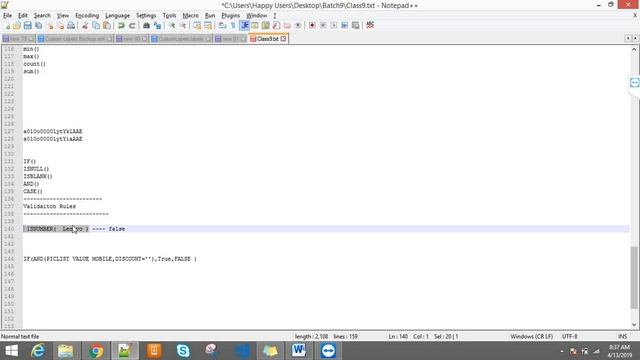This screenshot has width=640, height=360.
Task: Cut selected text using scissors icon
Action: (x=85, y=25)
